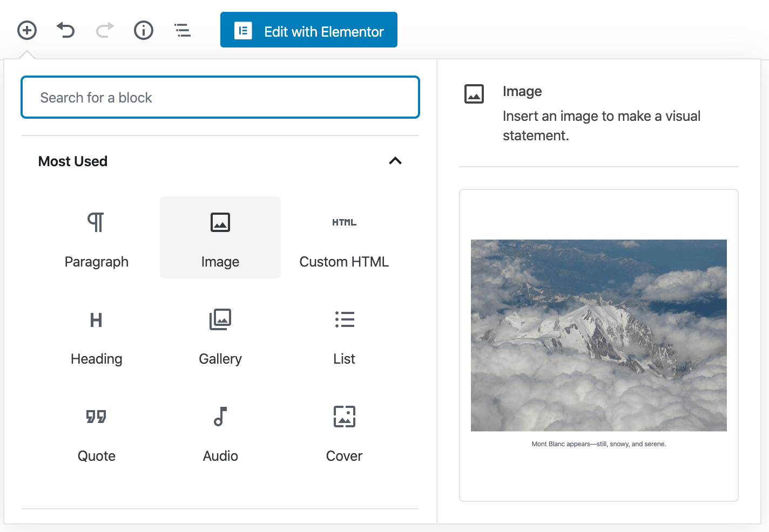Screen dimensions: 769x532
Task: Insert an Audio block
Action: point(220,432)
